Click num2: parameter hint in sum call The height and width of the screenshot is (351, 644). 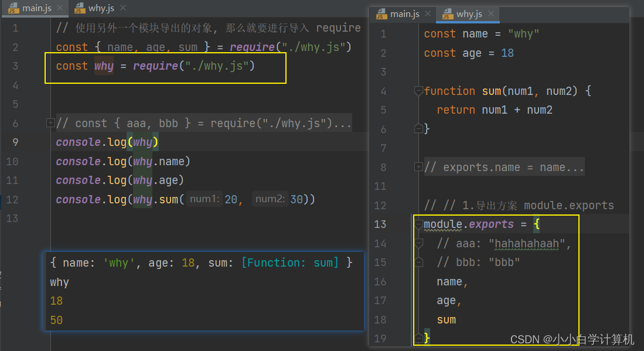pos(270,199)
